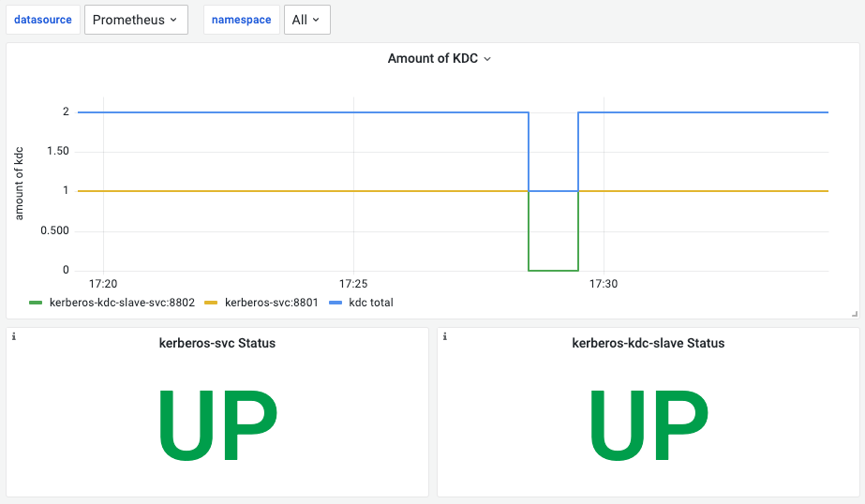Image resolution: width=865 pixels, height=504 pixels.
Task: Click the UP value in kerberos-svc Status
Action: click(x=217, y=425)
